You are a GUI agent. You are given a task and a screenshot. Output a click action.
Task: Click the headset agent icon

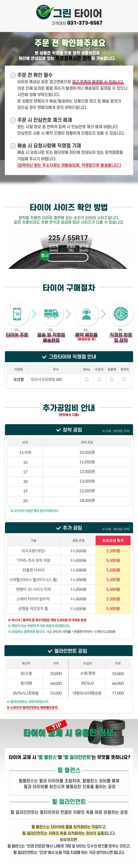[x=86, y=313]
